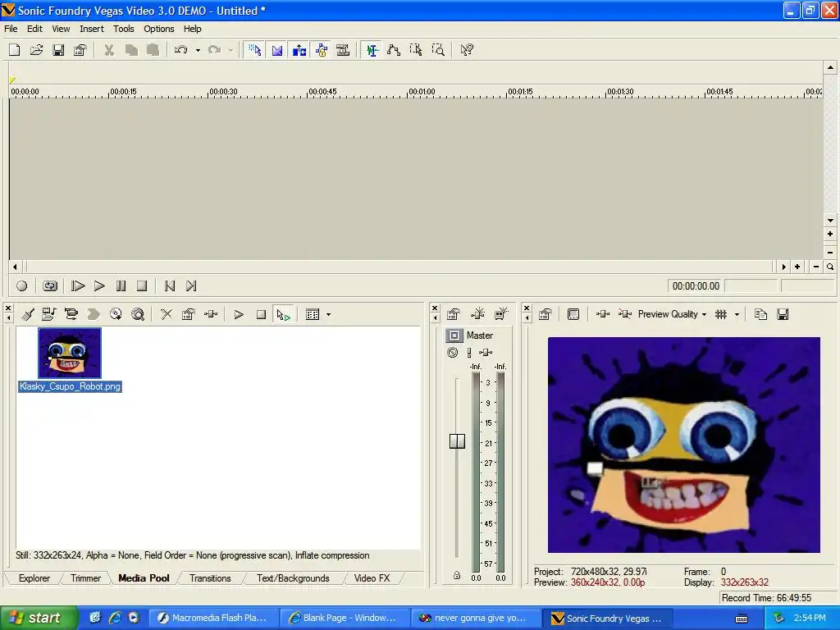This screenshot has width=840, height=630.
Task: Remove unused media with the Media Pool broom icon
Action: 28,314
